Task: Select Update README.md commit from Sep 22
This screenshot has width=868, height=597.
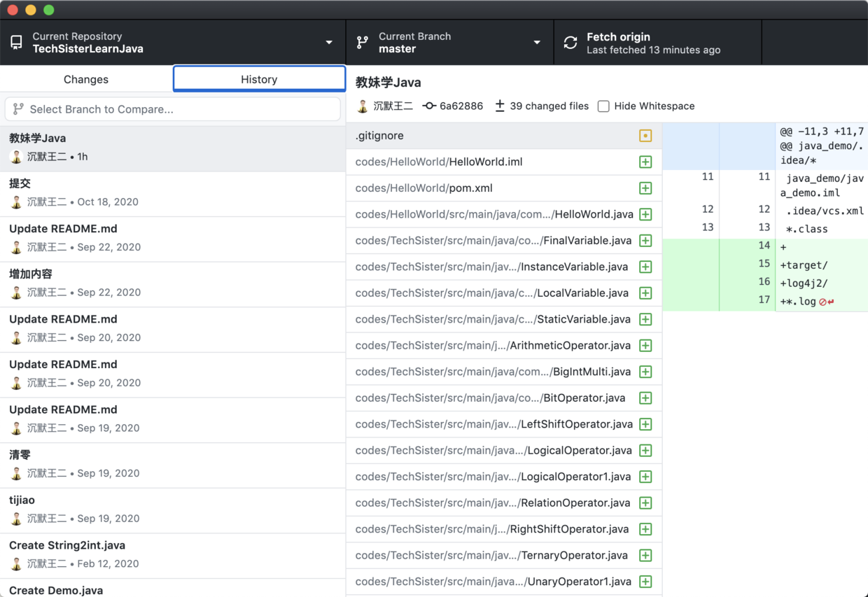Action: click(173, 239)
